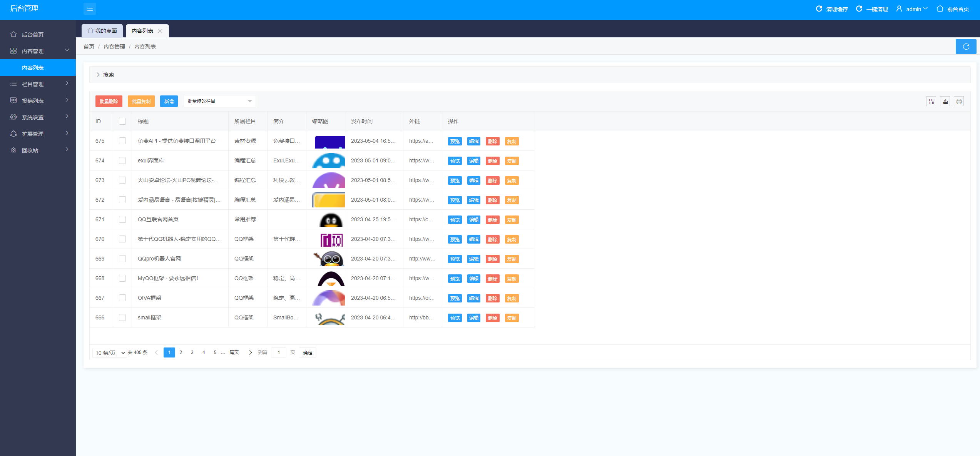This screenshot has height=456, width=980.
Task: Click the 回收站 icon in sidebar
Action: [x=13, y=150]
